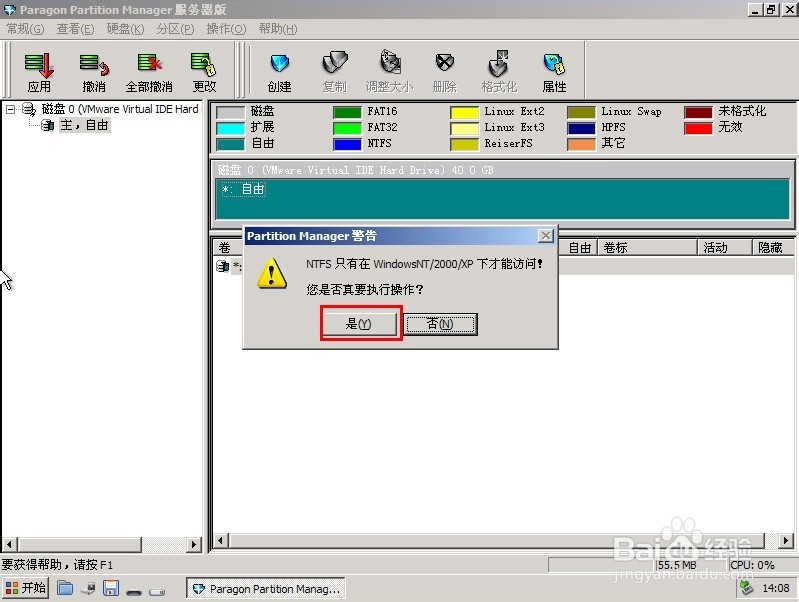The height and width of the screenshot is (602, 799).
Task: Click the FAT32 green color swatch
Action: coord(347,128)
